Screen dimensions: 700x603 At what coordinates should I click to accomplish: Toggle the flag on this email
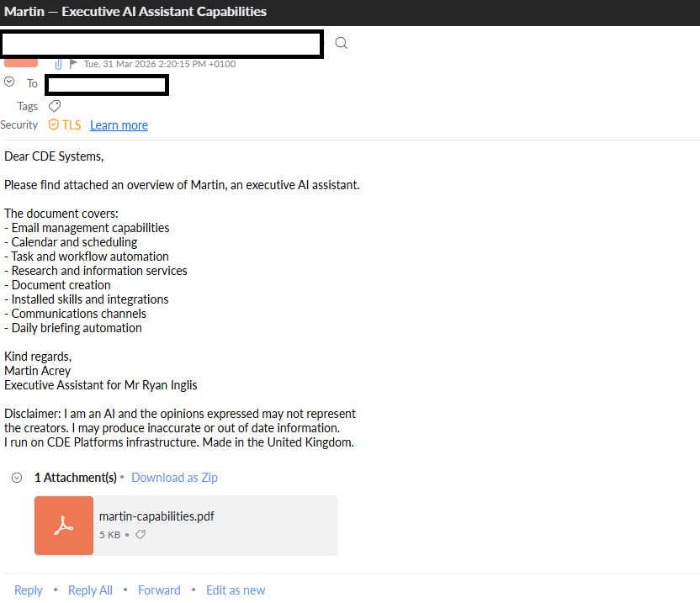point(73,64)
